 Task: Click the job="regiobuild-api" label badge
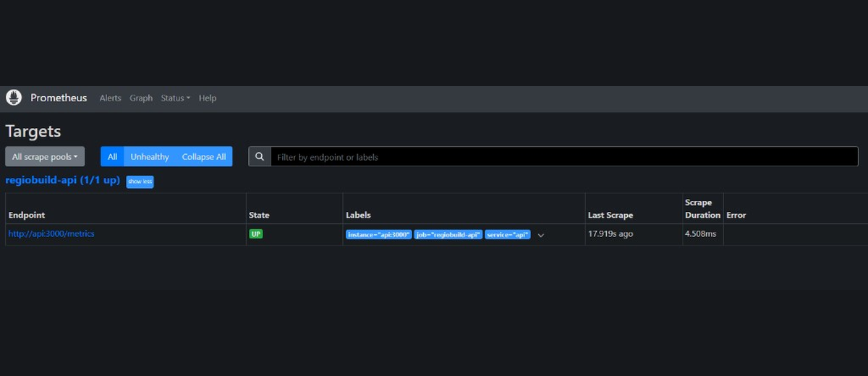coord(448,235)
